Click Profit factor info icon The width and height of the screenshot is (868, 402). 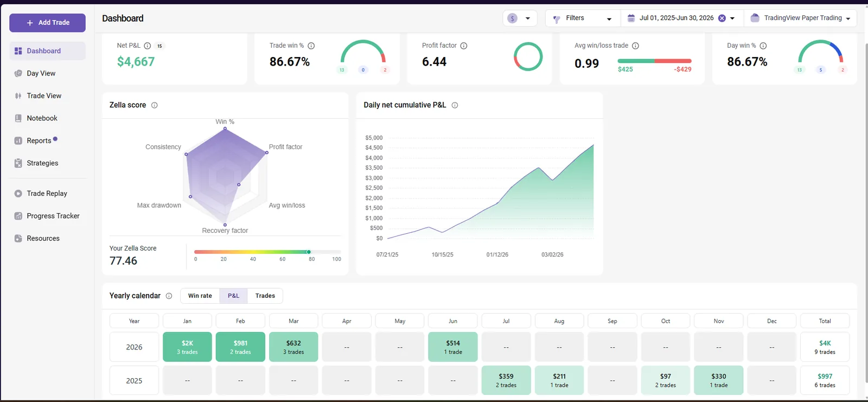(464, 46)
